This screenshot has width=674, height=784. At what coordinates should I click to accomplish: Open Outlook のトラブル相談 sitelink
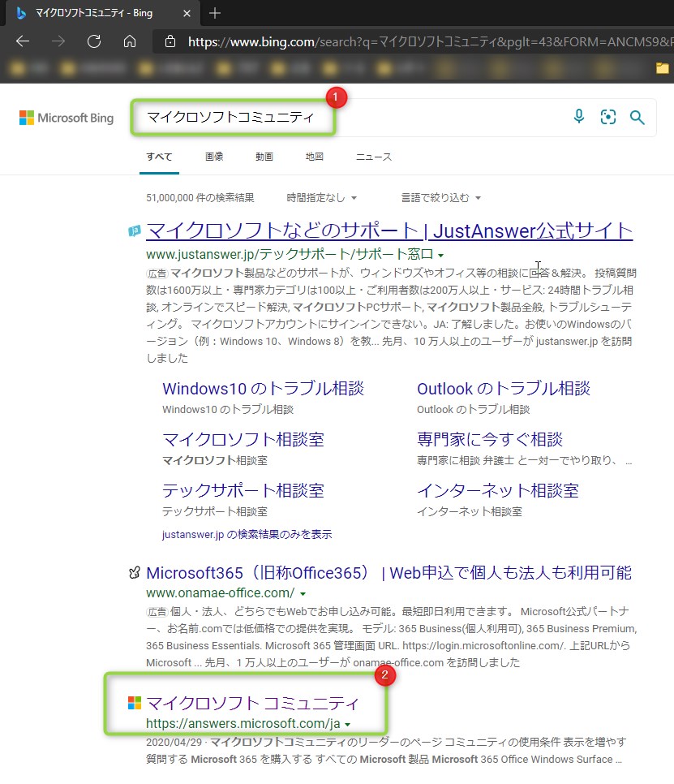click(504, 389)
